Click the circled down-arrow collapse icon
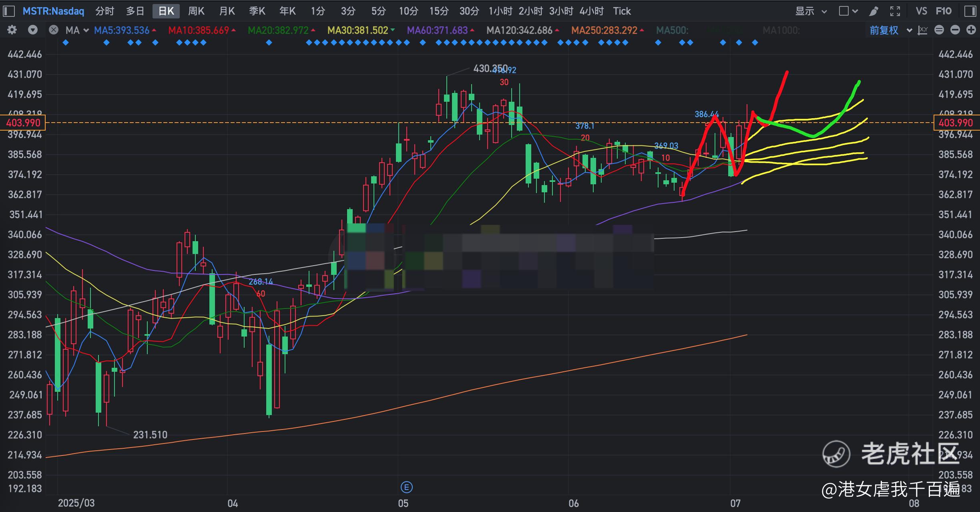The image size is (980, 512). (33, 30)
